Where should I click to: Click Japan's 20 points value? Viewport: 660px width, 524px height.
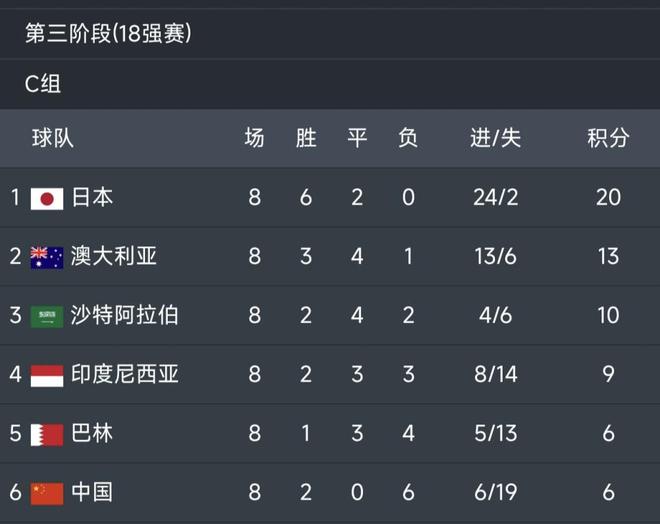[x=608, y=198]
